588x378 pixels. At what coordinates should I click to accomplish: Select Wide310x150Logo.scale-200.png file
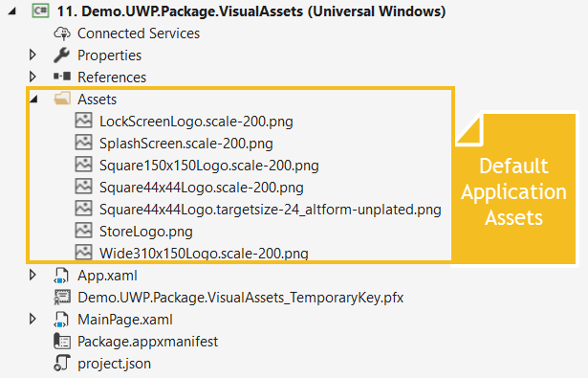coord(204,253)
